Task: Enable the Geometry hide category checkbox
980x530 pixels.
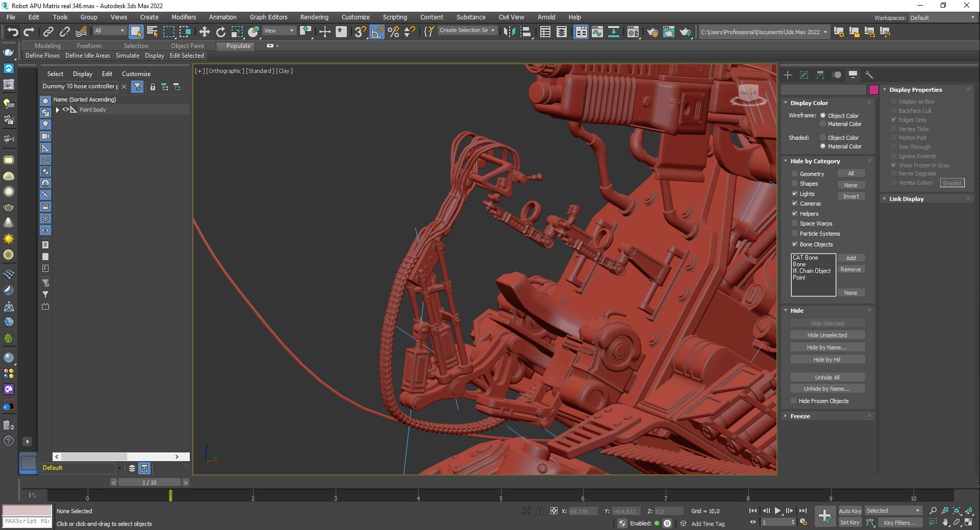Action: [x=795, y=174]
